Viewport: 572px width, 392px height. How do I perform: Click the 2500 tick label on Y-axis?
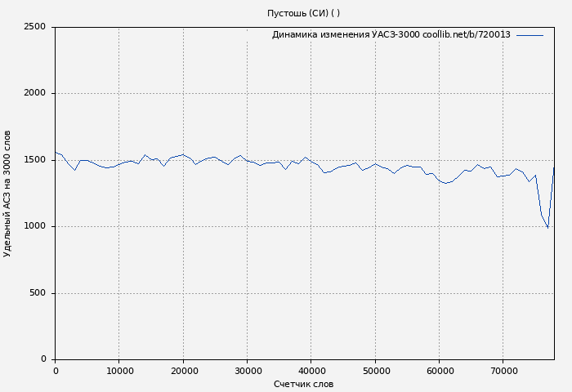click(x=34, y=27)
